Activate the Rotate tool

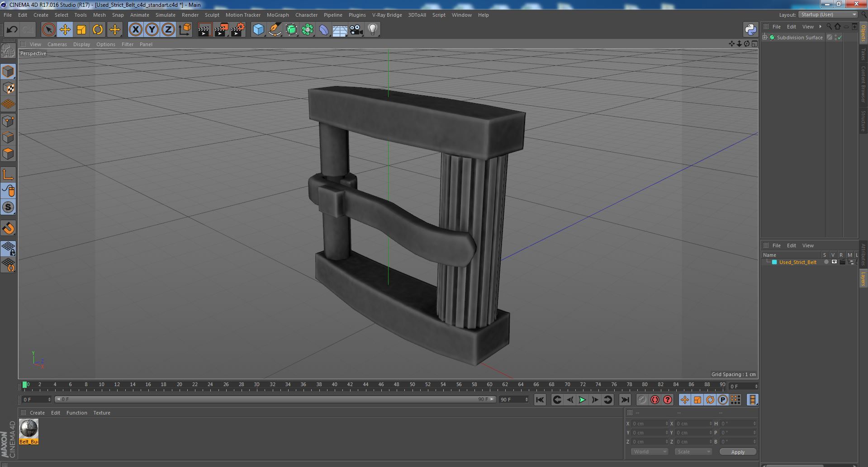point(98,30)
